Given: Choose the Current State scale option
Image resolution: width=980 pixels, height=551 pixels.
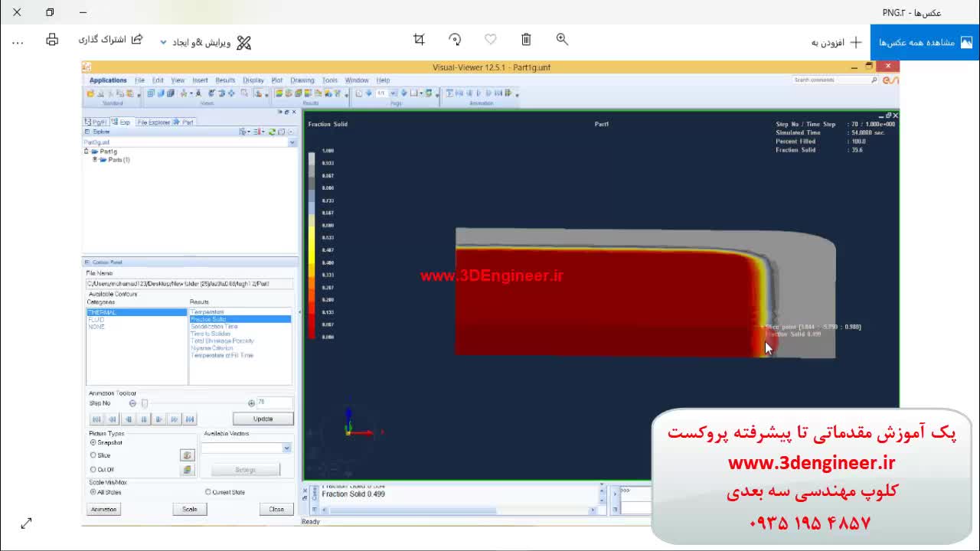Looking at the screenshot, I should [208, 492].
